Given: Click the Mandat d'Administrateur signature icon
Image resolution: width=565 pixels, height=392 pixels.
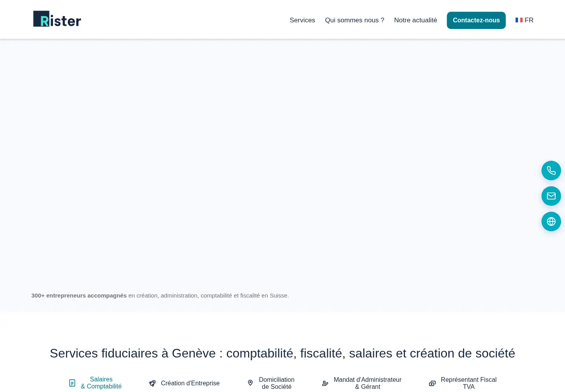Looking at the screenshot, I should pos(325,383).
